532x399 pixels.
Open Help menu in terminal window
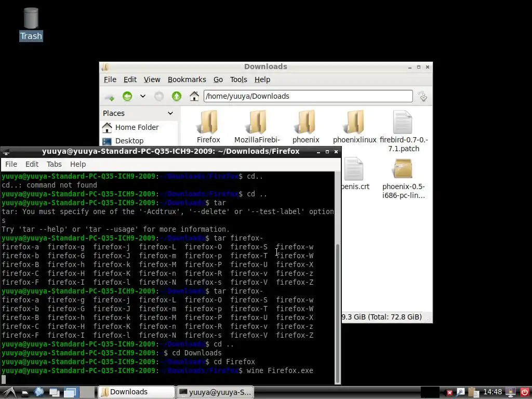click(78, 164)
